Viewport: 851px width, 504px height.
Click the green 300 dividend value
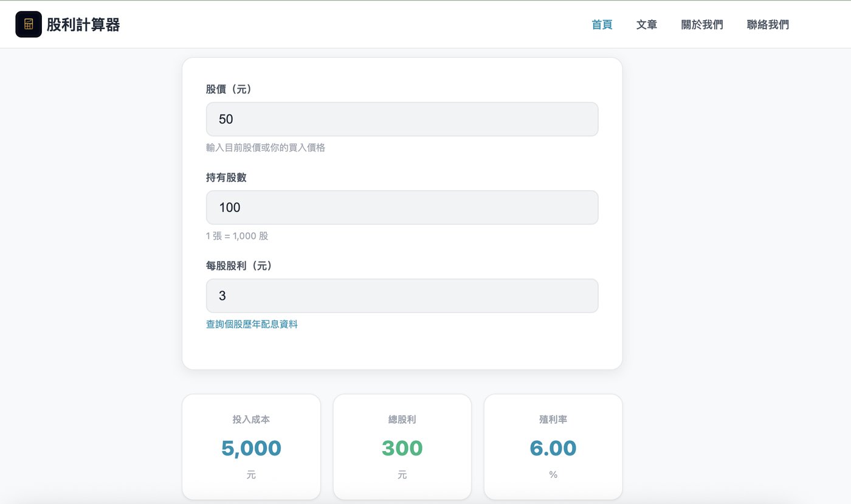point(402,448)
